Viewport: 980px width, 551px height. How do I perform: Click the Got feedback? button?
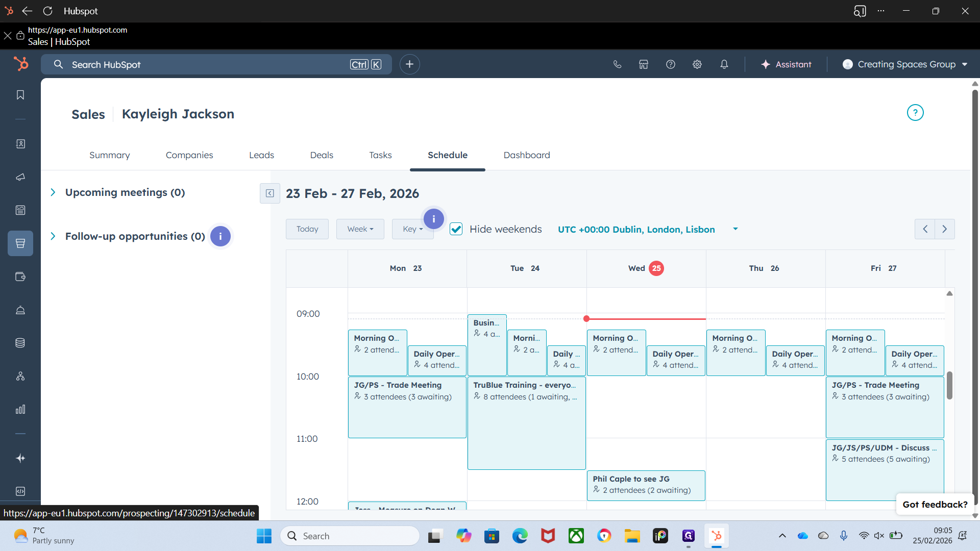coord(935,505)
